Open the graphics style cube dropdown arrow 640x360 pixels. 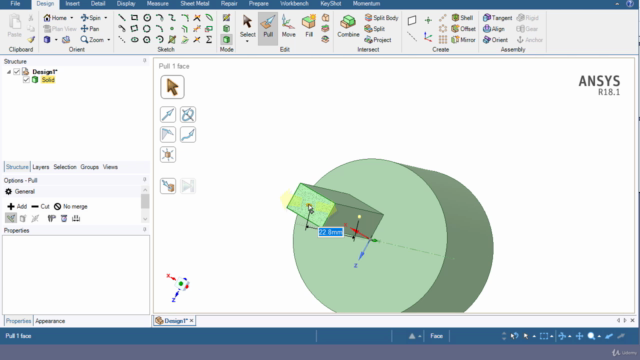(x=56, y=40)
